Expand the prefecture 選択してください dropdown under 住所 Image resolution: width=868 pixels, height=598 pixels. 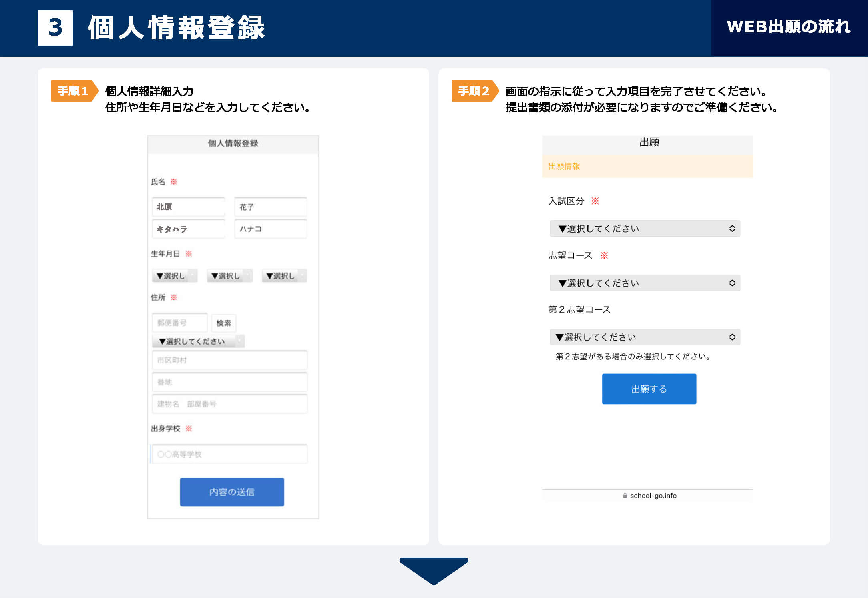click(198, 341)
